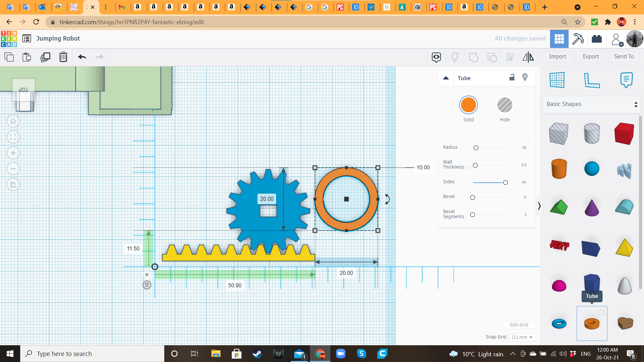
Task: Click the Duplicate and repeat icon
Action: (x=45, y=57)
